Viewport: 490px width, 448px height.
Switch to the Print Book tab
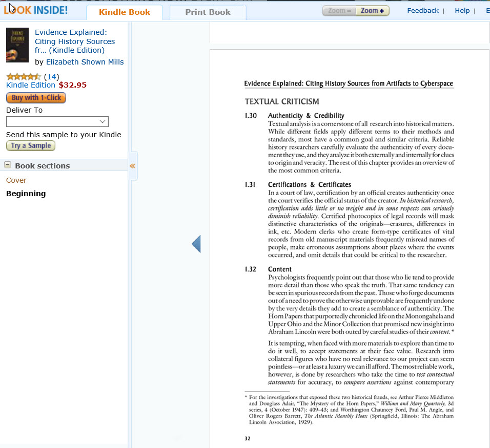[208, 12]
